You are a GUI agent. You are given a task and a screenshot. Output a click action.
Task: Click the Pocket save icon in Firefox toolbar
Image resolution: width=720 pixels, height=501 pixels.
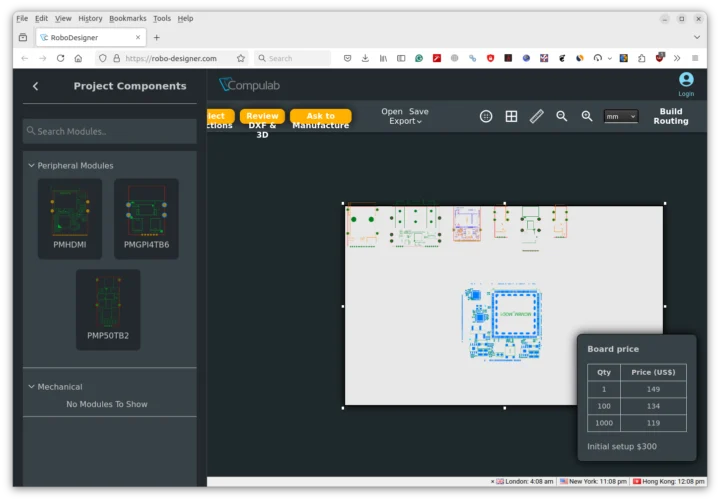[348, 58]
